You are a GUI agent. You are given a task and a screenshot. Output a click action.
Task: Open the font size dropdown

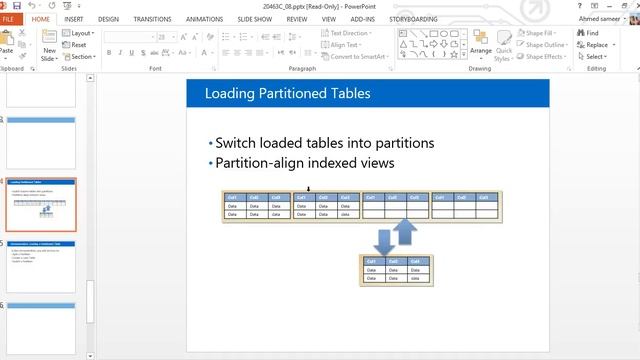173,37
